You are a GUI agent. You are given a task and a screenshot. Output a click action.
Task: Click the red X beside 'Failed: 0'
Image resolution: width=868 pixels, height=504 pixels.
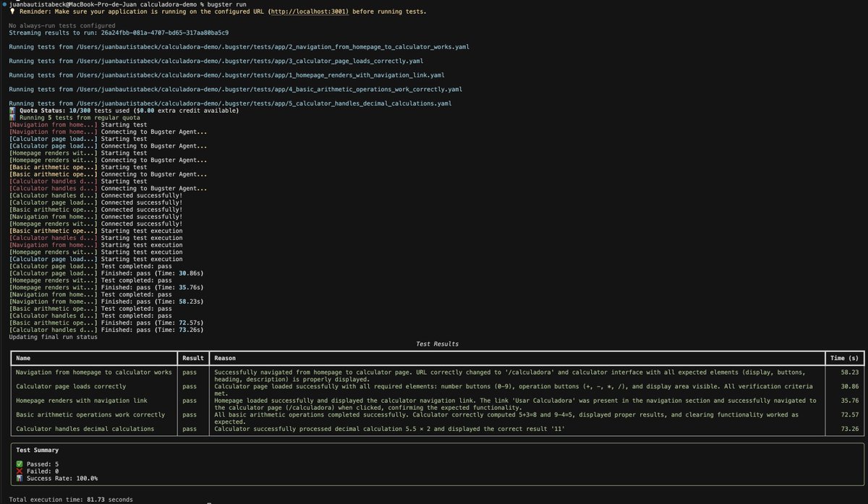[20, 471]
